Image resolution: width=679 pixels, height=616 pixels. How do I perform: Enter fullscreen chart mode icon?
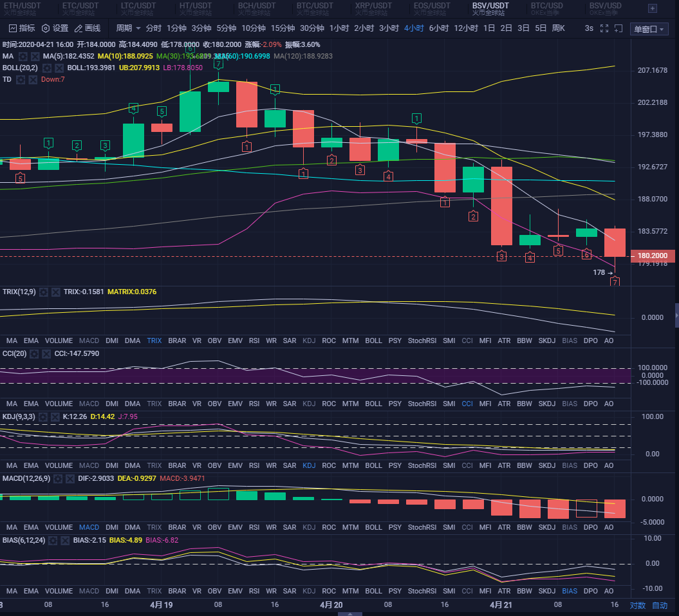(x=604, y=28)
